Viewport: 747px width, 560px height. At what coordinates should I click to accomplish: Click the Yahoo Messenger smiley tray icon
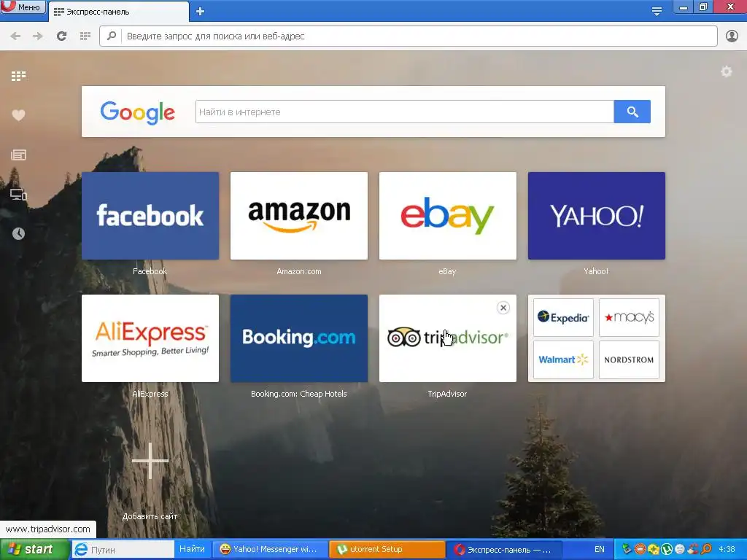click(x=680, y=549)
